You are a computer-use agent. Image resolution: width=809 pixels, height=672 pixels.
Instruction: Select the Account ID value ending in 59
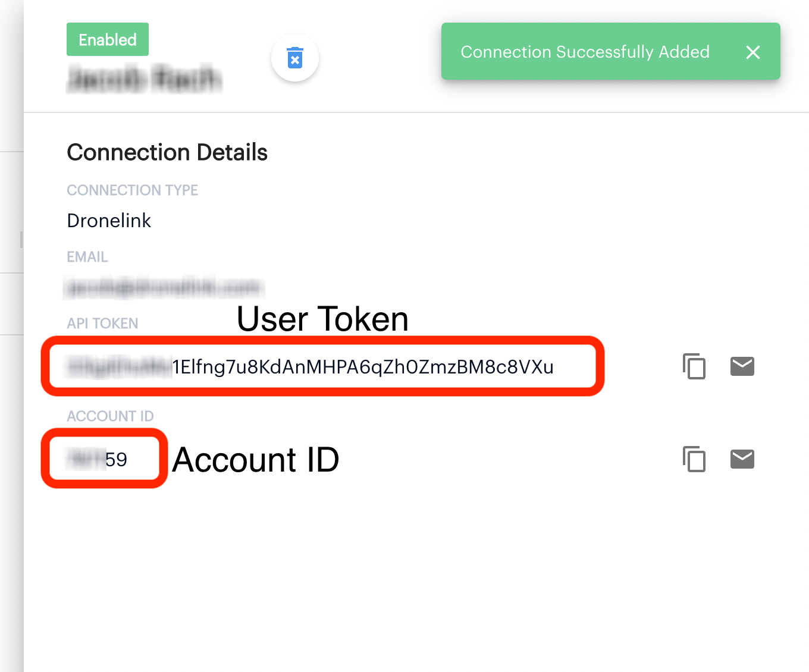pos(98,460)
